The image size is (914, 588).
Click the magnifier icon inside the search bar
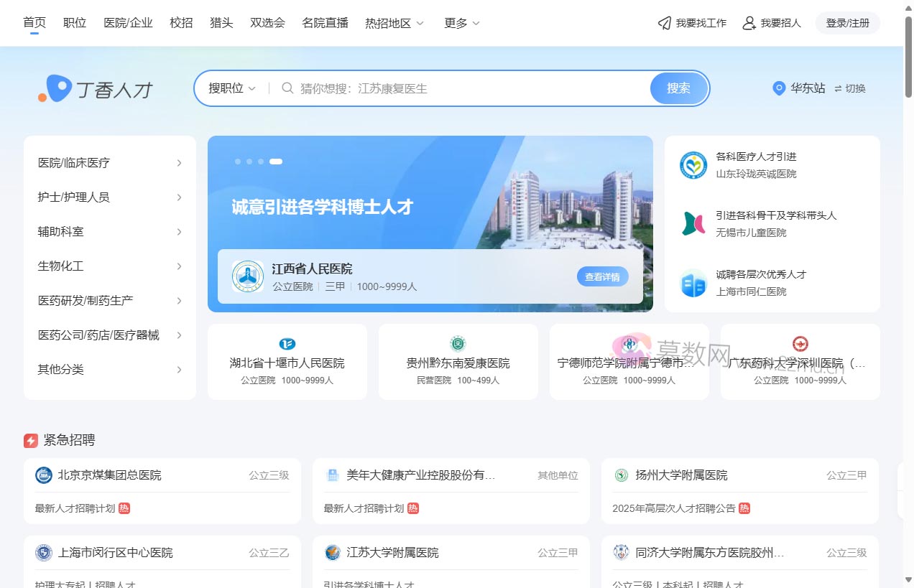(x=287, y=88)
